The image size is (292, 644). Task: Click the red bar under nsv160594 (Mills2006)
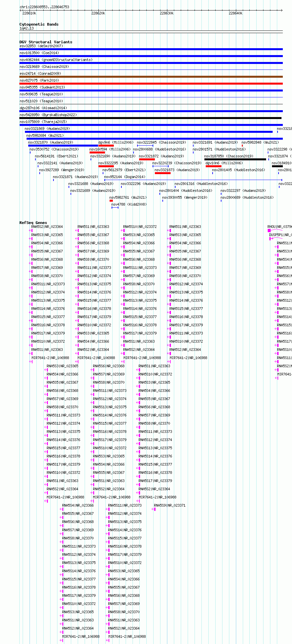point(97,152)
